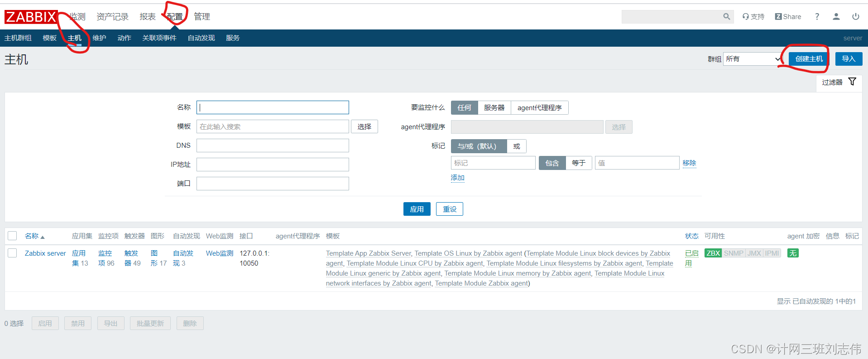
Task: Focus the IP address field
Action: pos(273,165)
